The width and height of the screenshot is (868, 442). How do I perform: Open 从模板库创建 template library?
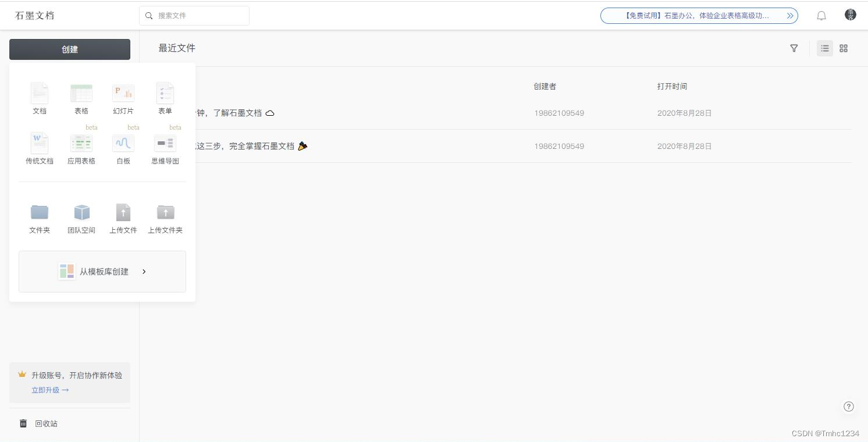pos(102,272)
